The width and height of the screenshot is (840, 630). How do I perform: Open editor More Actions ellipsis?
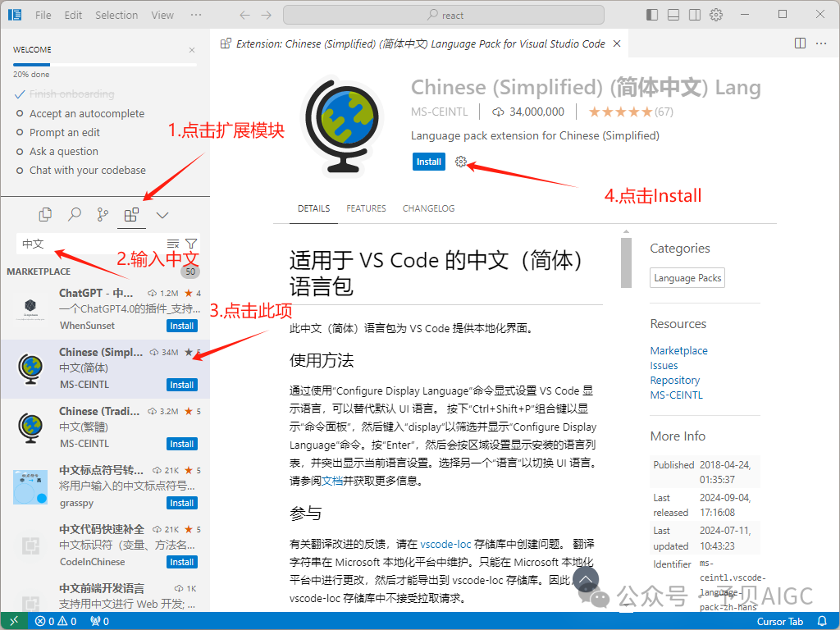(821, 43)
